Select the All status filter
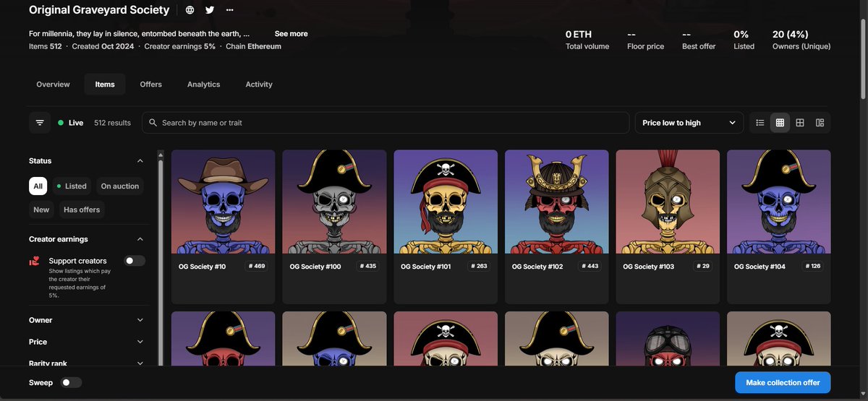 point(38,186)
